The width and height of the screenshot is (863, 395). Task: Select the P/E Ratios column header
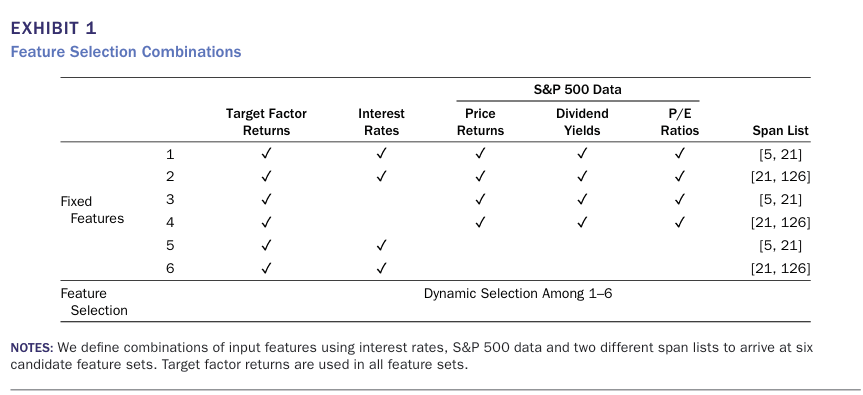[x=680, y=122]
